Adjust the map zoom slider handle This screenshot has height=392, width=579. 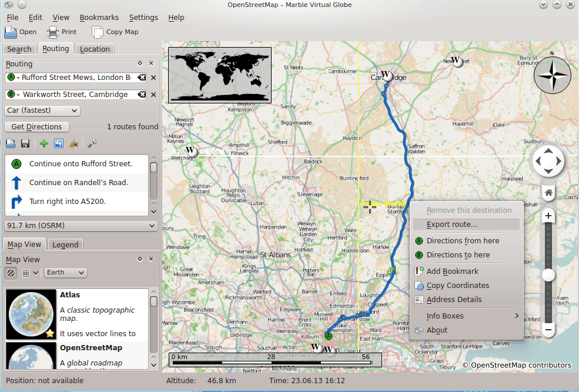click(x=548, y=275)
